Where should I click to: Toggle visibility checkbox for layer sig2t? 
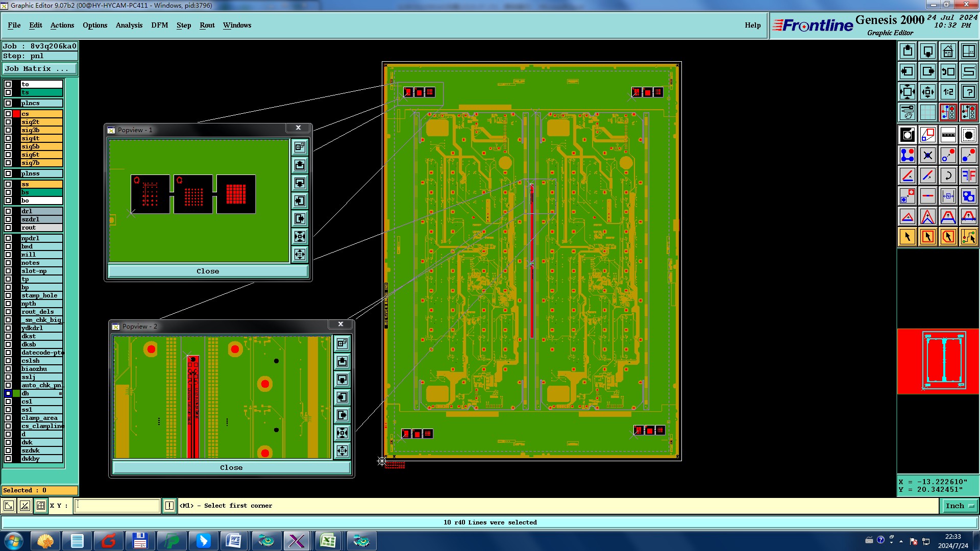(8, 122)
